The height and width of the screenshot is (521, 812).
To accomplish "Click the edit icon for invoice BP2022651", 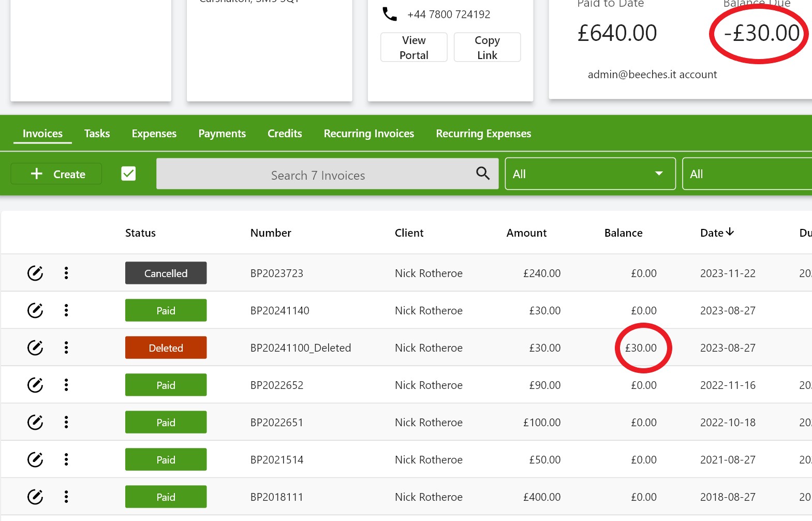I will click(x=35, y=422).
